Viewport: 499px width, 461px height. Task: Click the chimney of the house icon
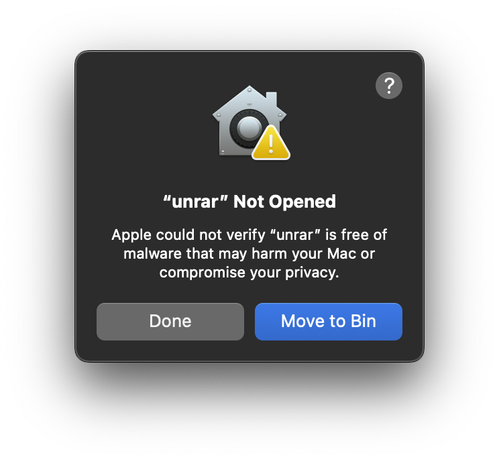271,98
